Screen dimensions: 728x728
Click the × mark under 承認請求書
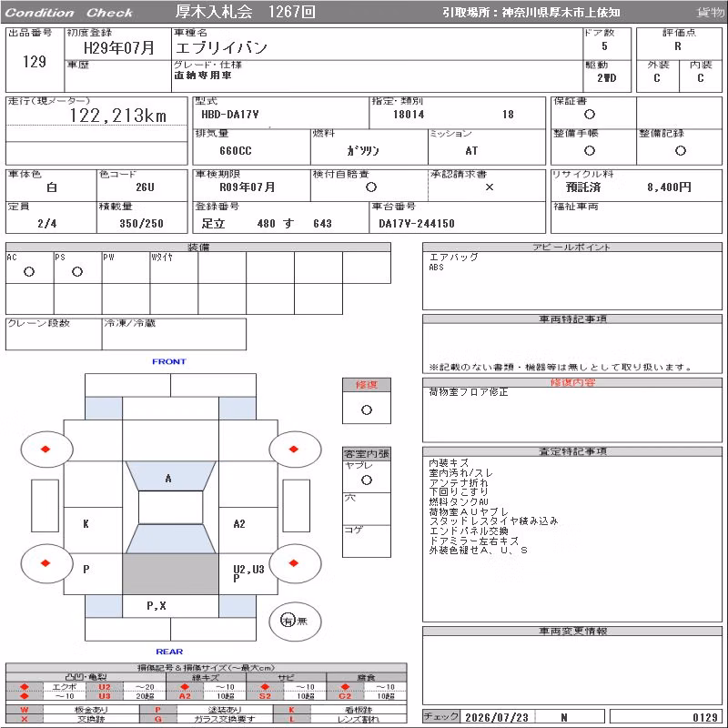[490, 187]
